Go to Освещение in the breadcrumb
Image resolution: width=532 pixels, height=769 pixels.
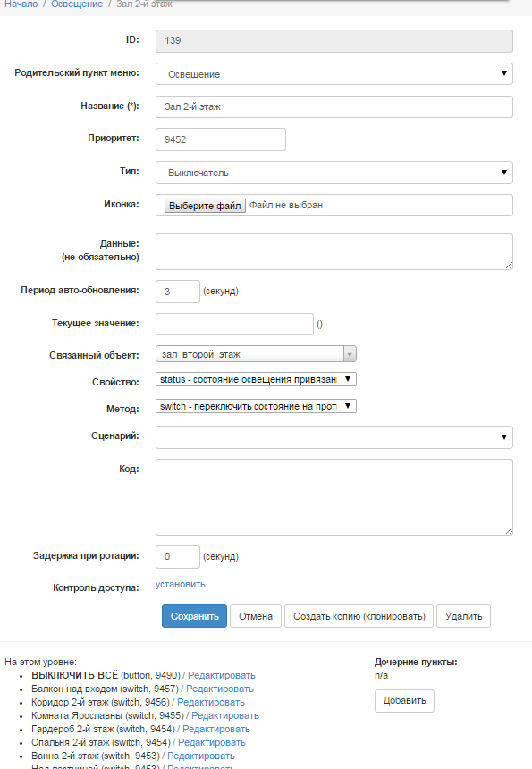77,4
